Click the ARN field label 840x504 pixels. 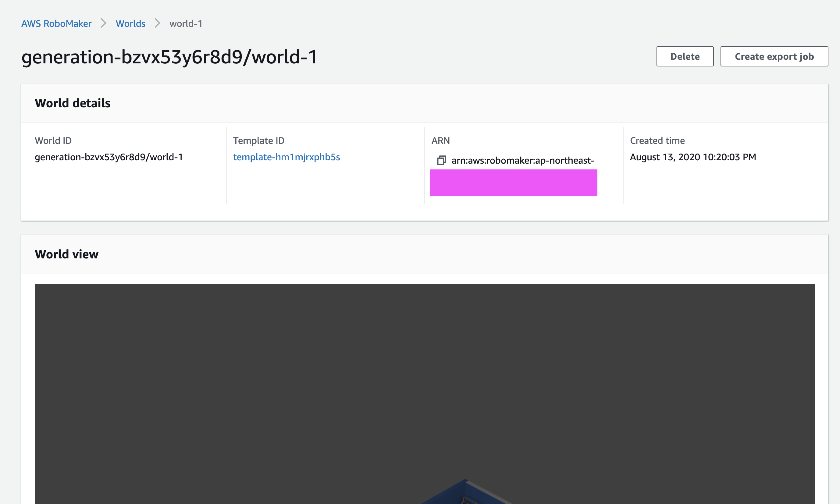click(x=440, y=140)
